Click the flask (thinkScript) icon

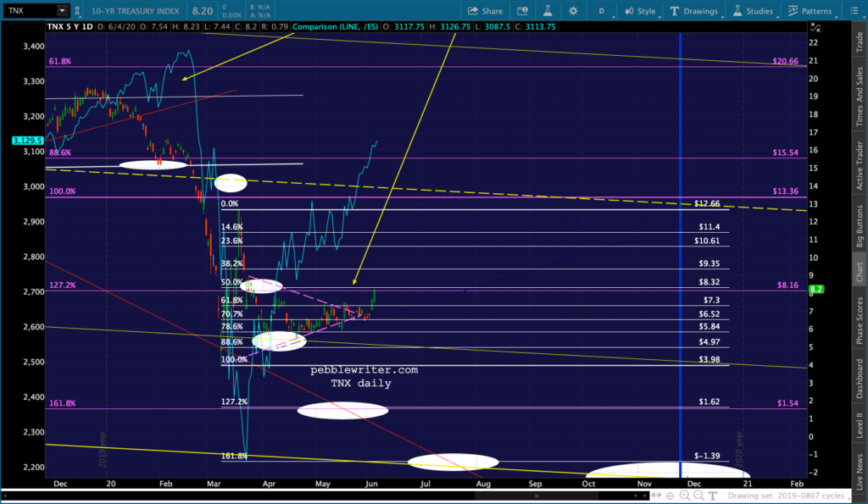(x=548, y=11)
